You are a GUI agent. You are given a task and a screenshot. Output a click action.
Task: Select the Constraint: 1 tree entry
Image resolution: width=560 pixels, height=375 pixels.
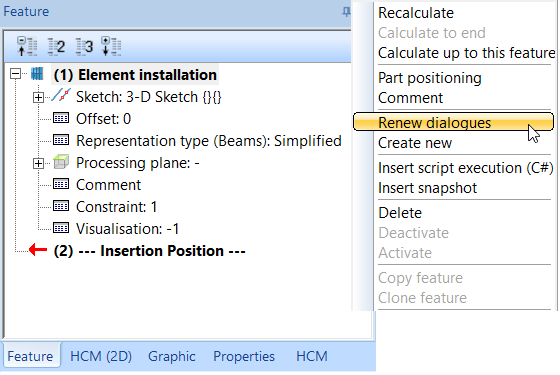click(116, 207)
